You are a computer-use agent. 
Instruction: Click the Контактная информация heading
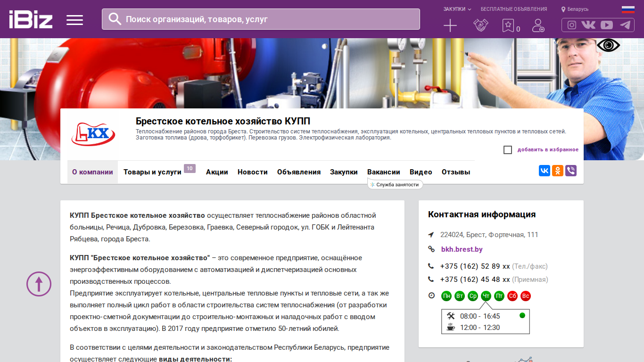[482, 214]
